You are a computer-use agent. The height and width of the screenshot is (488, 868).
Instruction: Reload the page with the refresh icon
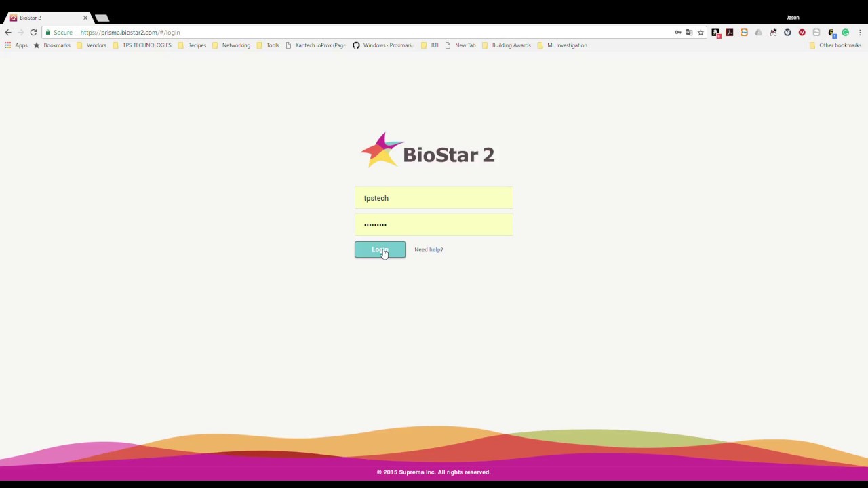tap(33, 32)
